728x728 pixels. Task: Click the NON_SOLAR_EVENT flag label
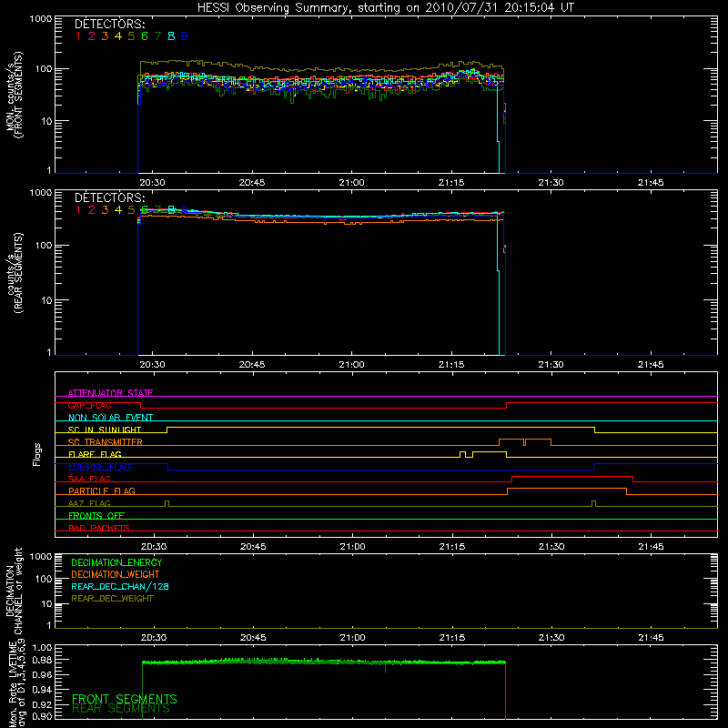coord(110,418)
